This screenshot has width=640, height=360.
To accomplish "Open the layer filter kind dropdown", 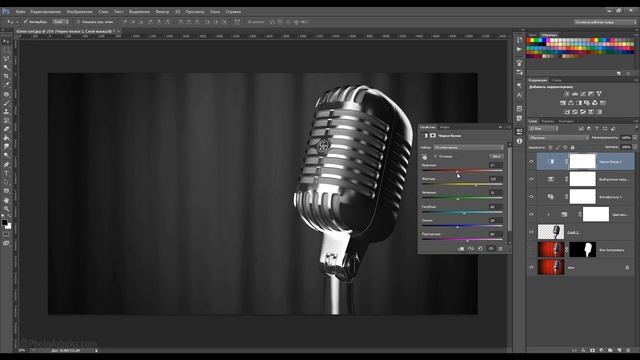I will click(543, 129).
